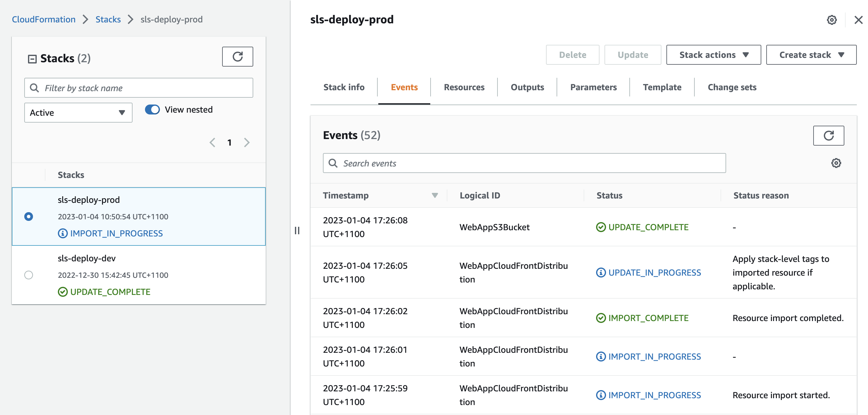
Task: Click the IMPORT_COMPLETE checkmark icon
Action: pos(600,318)
